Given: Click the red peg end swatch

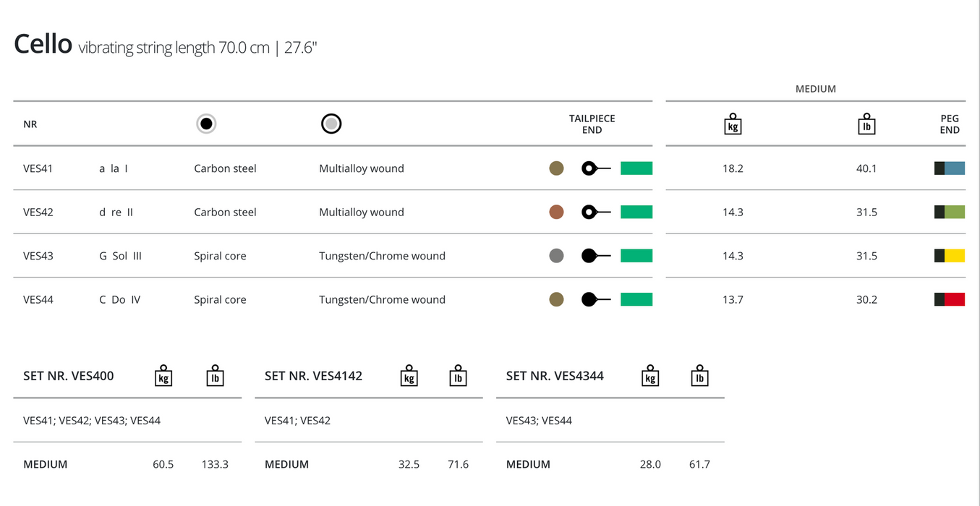Looking at the screenshot, I should tap(950, 299).
